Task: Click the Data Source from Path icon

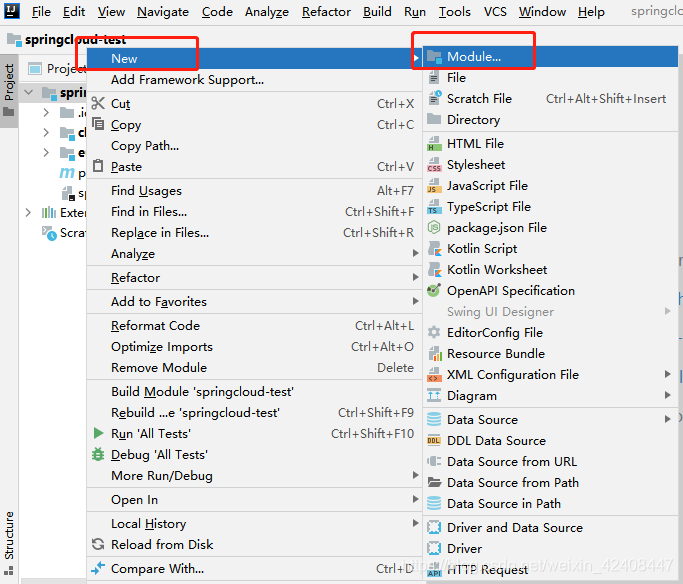Action: coord(434,482)
